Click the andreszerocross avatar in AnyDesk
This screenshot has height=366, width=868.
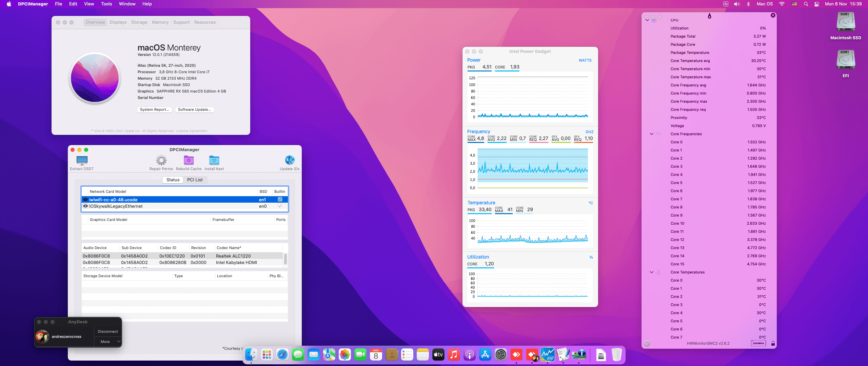pyautogui.click(x=42, y=337)
